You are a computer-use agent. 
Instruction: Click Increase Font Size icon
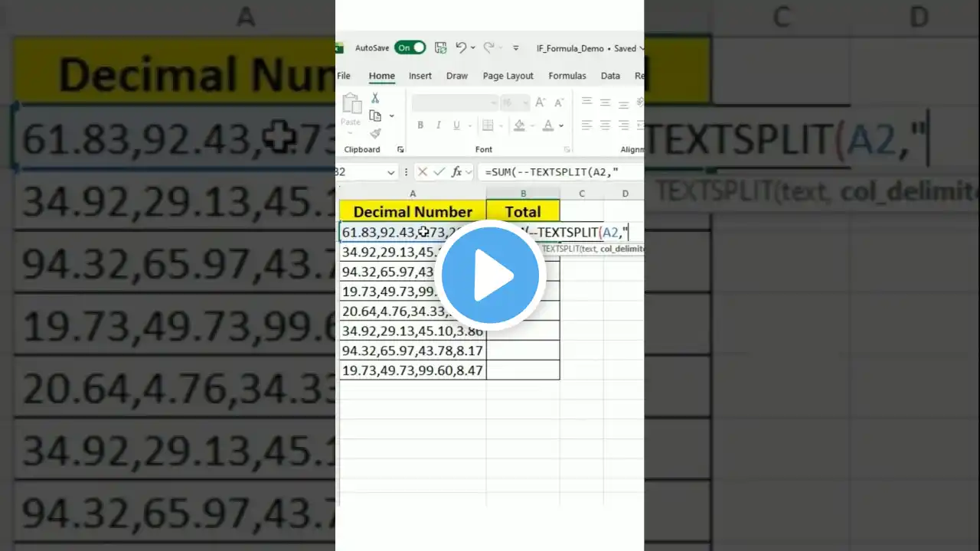click(541, 102)
